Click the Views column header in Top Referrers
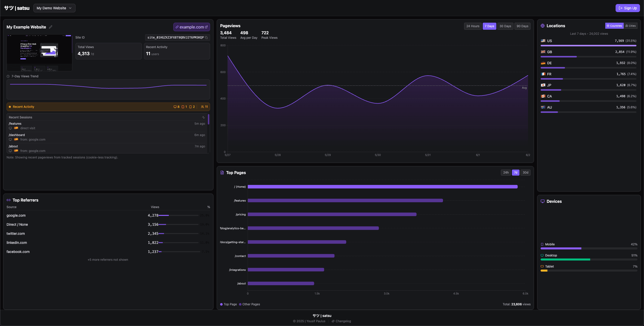The height and width of the screenshot is (326, 644). (x=155, y=207)
